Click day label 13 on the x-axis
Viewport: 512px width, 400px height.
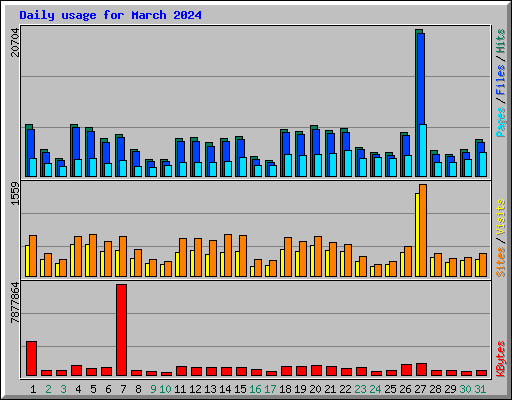[210, 389]
